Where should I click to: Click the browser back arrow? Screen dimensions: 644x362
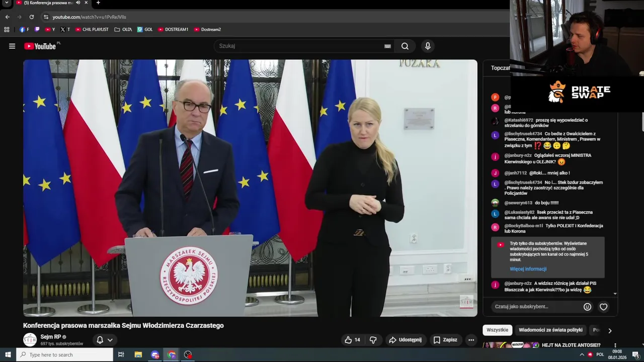click(7, 17)
